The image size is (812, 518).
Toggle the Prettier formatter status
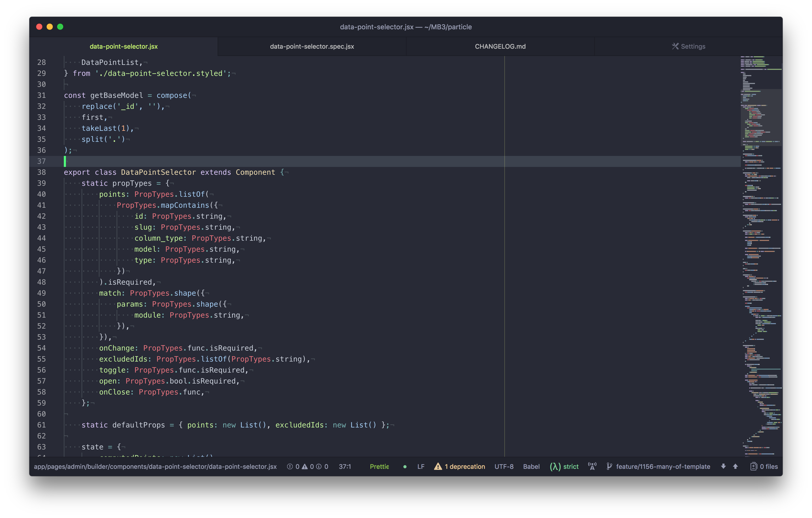tap(379, 466)
